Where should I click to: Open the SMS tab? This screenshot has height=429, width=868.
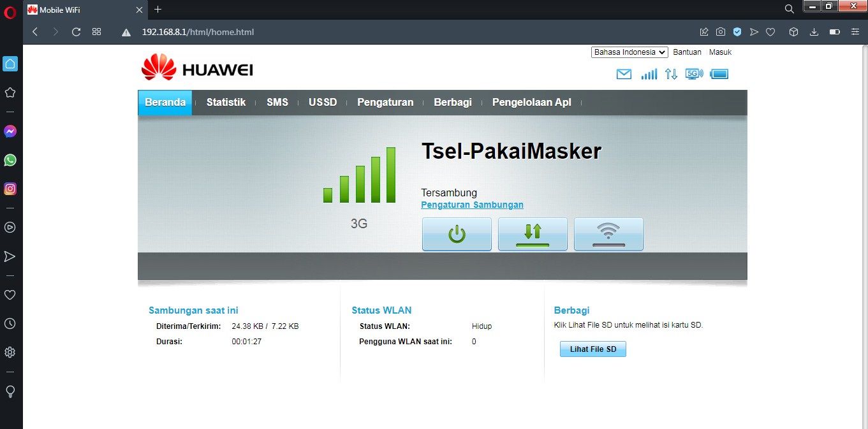click(277, 103)
